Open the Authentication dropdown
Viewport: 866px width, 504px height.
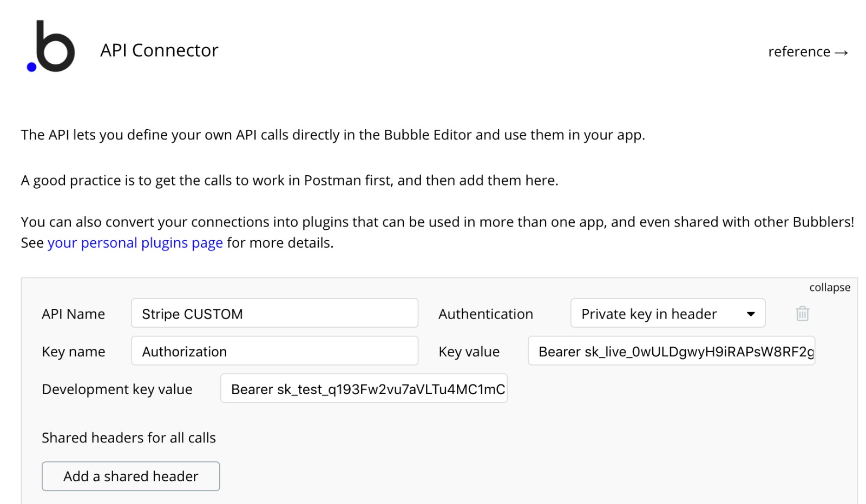point(668,313)
